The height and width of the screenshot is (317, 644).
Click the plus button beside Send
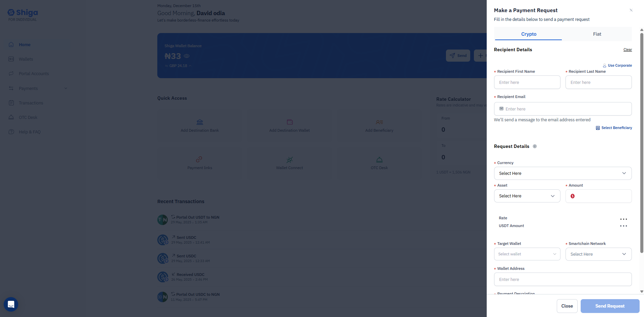(481, 56)
